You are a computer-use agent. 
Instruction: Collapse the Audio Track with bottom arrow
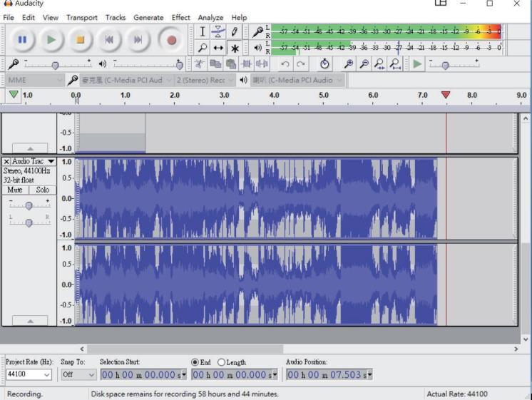point(30,321)
